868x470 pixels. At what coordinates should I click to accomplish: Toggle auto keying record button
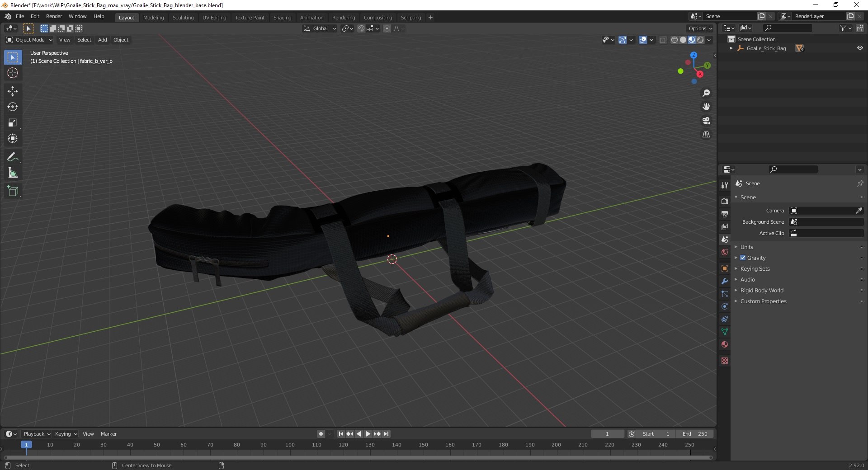point(321,434)
